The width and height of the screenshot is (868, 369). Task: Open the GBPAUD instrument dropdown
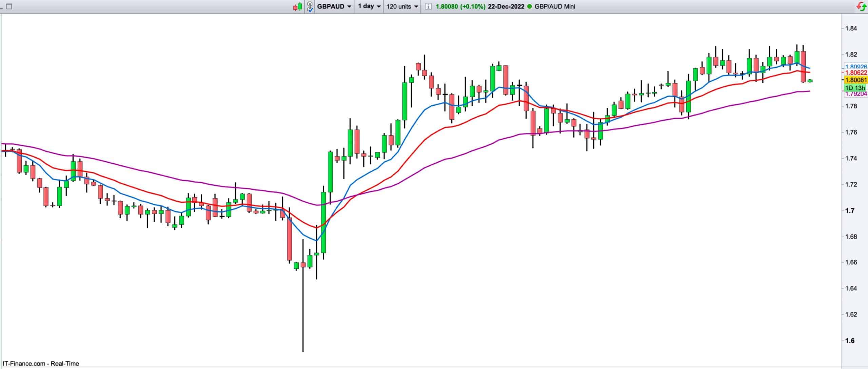click(x=334, y=6)
